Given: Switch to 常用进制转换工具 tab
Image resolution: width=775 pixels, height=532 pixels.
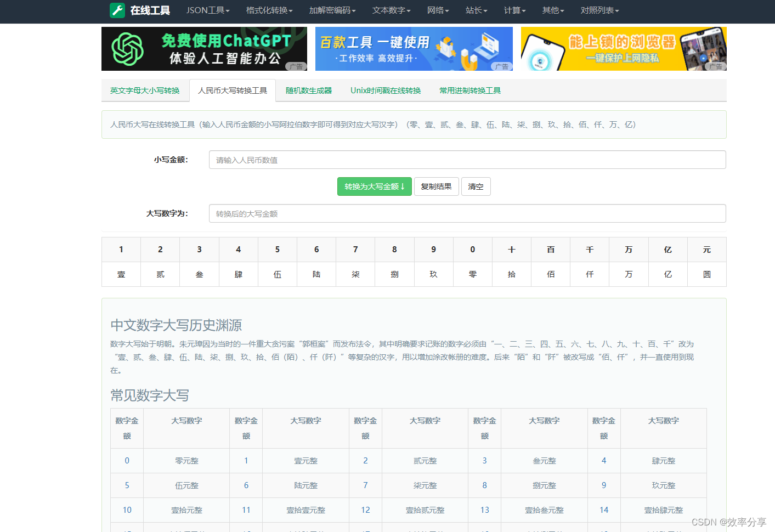Looking at the screenshot, I should pos(470,90).
